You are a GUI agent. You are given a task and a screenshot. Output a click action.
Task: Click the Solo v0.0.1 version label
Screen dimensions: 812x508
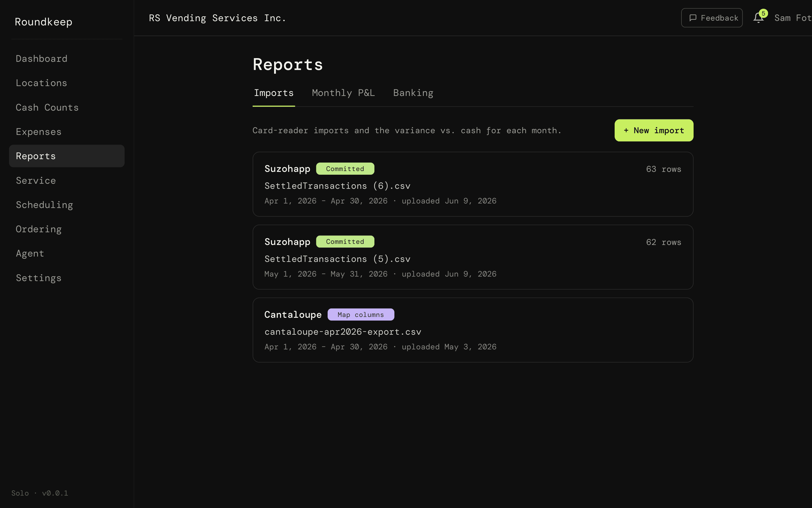[39, 493]
